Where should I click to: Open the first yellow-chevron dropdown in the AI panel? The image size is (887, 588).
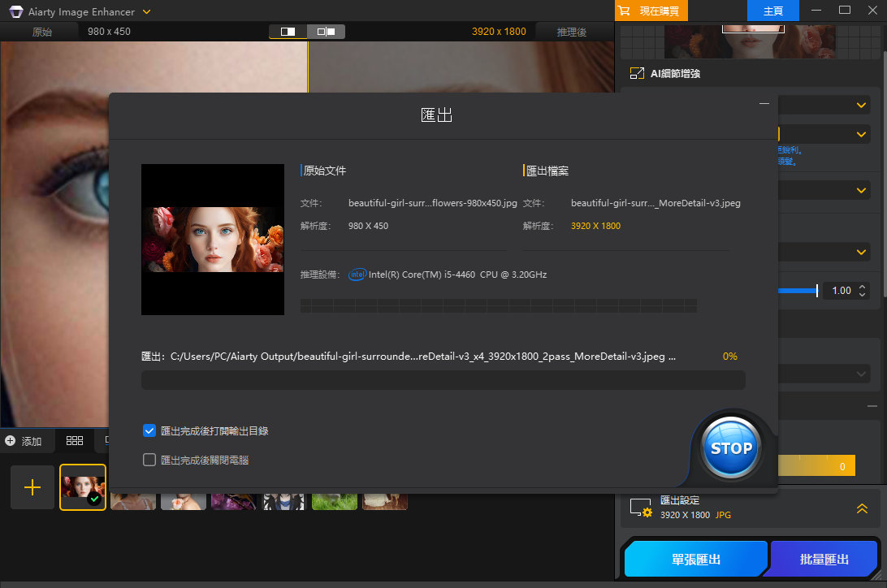(862, 105)
